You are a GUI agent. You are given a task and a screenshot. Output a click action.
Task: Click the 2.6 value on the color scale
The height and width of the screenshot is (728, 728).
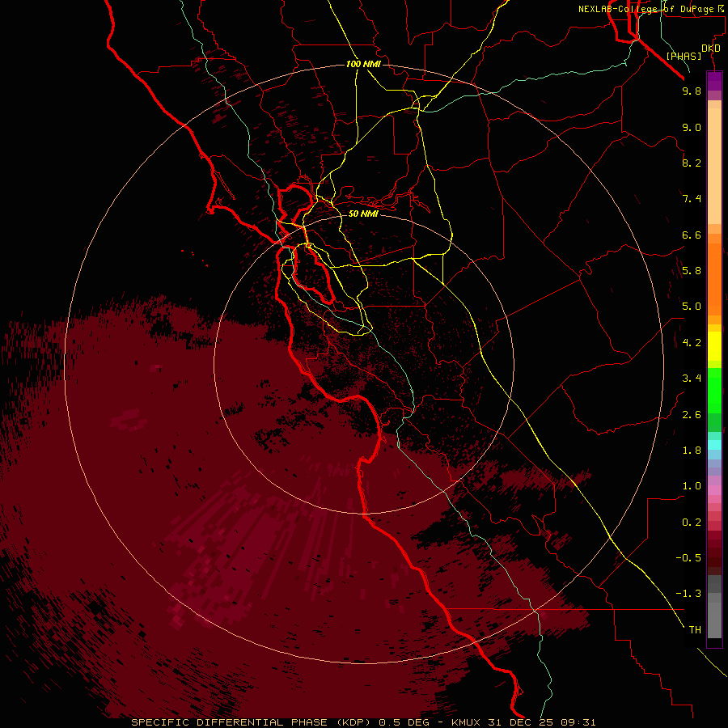(692, 415)
